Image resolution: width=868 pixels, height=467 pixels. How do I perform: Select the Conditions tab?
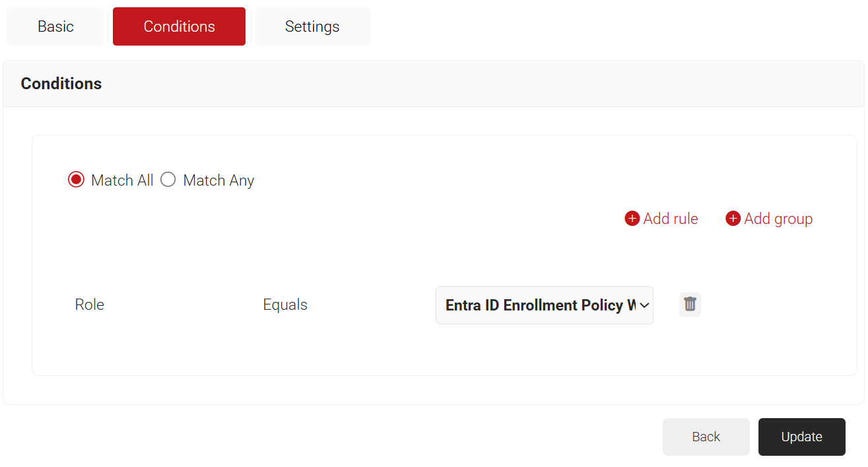[179, 26]
